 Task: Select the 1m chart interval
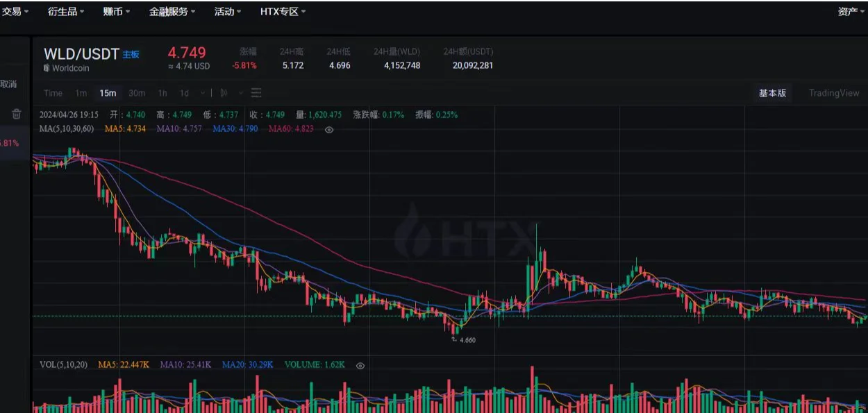coord(81,93)
